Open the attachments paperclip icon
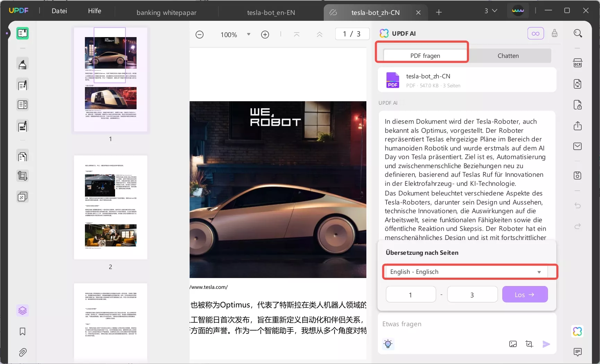Viewport: 600px width, 364px height. pos(23,353)
